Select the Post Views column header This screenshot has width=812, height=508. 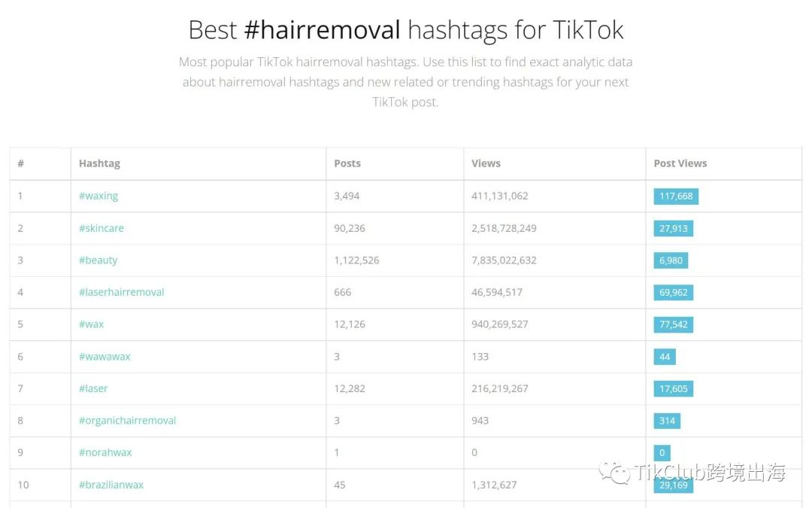click(x=680, y=164)
